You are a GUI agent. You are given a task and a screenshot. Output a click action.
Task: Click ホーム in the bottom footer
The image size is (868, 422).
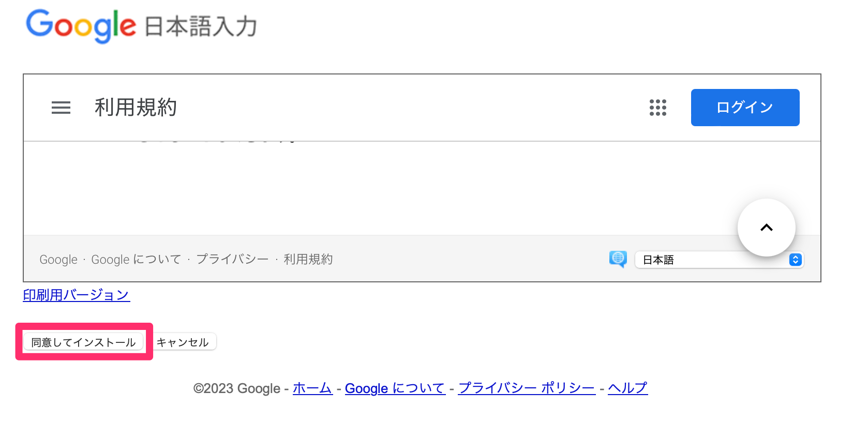point(312,388)
